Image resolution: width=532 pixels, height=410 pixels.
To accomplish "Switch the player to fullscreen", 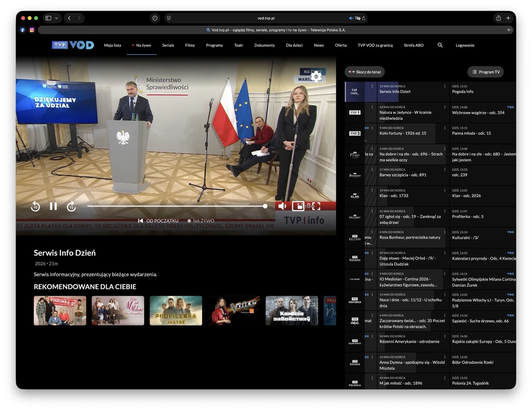I will point(316,206).
